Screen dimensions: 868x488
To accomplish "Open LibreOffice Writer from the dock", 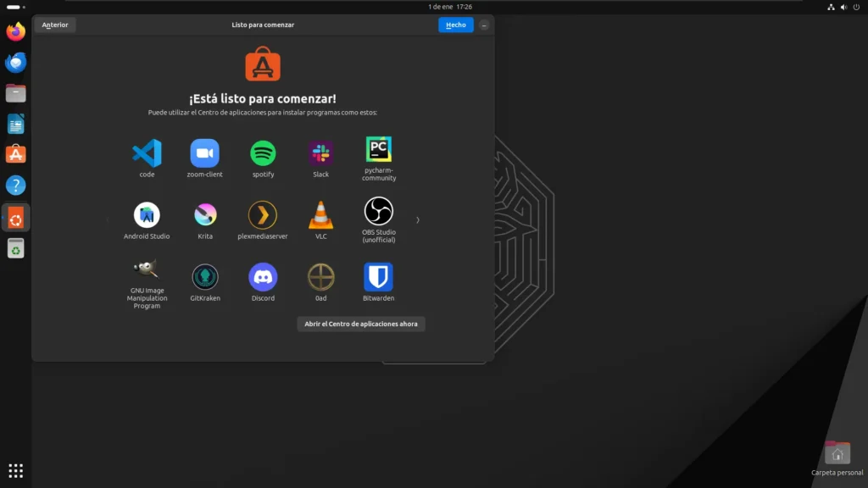I will point(15,124).
